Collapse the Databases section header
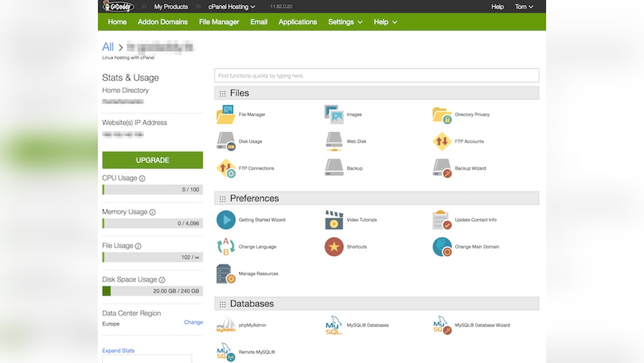 coord(377,304)
